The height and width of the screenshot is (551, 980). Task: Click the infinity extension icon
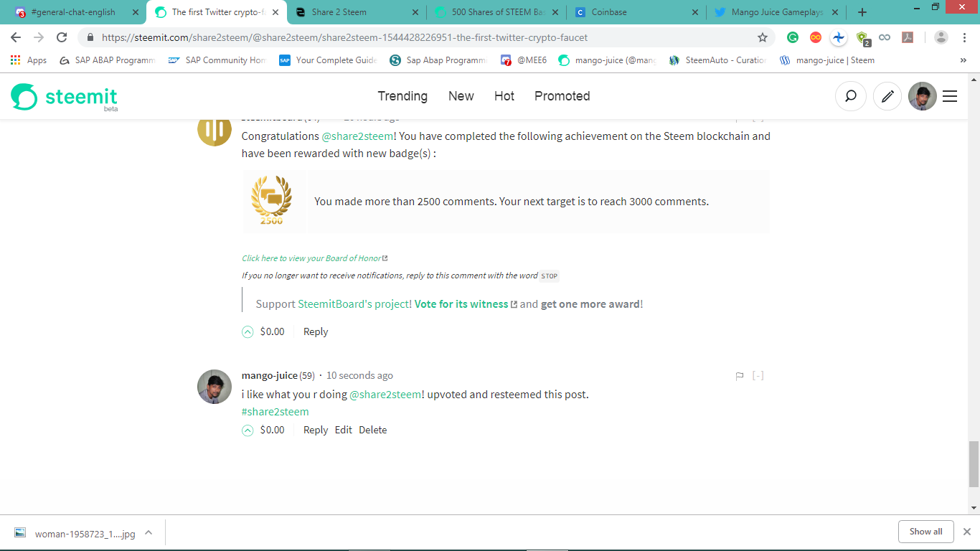tap(885, 37)
